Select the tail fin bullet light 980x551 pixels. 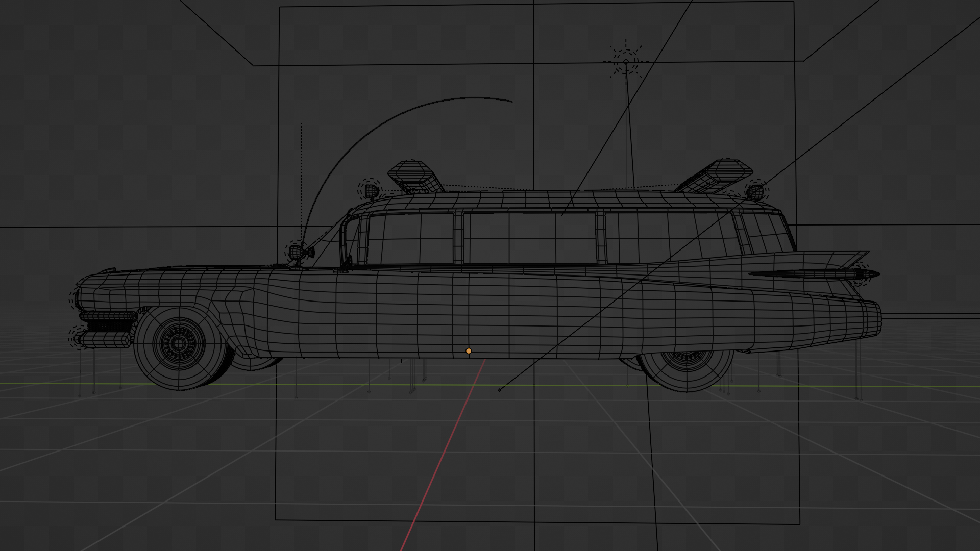(x=815, y=274)
